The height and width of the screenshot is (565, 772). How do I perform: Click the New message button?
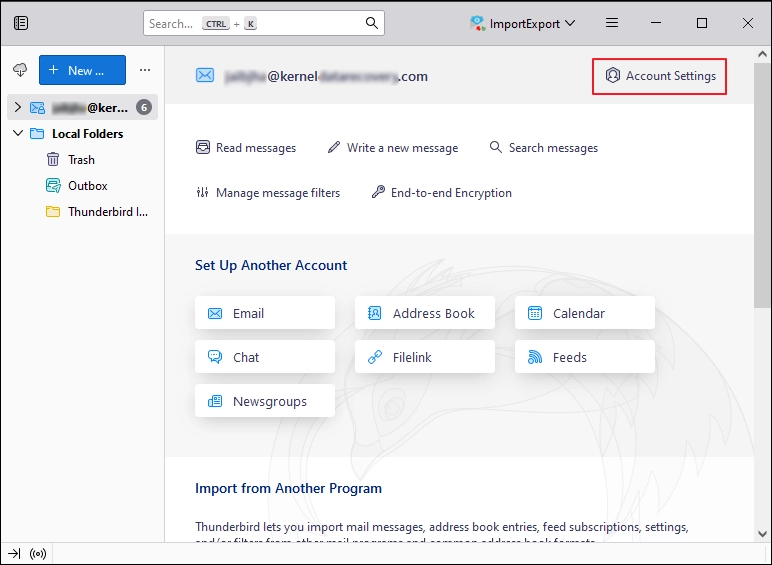coord(82,70)
